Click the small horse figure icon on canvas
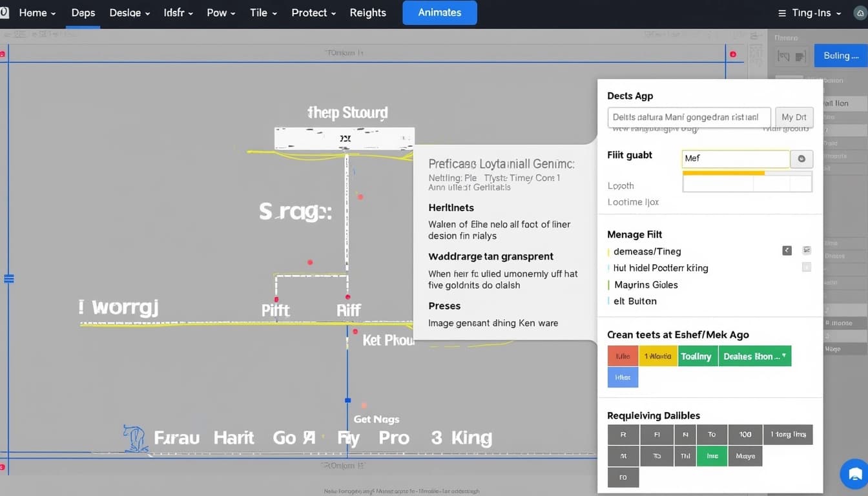868x496 pixels. click(134, 438)
